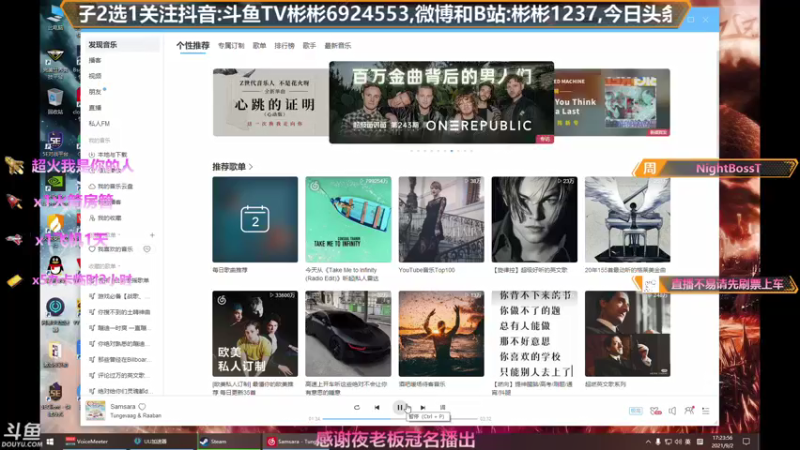Switch to the 歌单 tab
The height and width of the screenshot is (450, 800).
point(259,45)
